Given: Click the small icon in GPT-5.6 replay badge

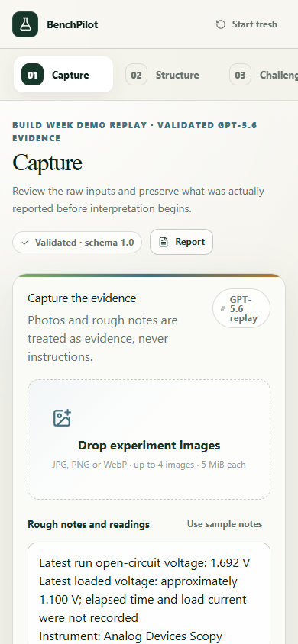Looking at the screenshot, I should pyautogui.click(x=223, y=309).
